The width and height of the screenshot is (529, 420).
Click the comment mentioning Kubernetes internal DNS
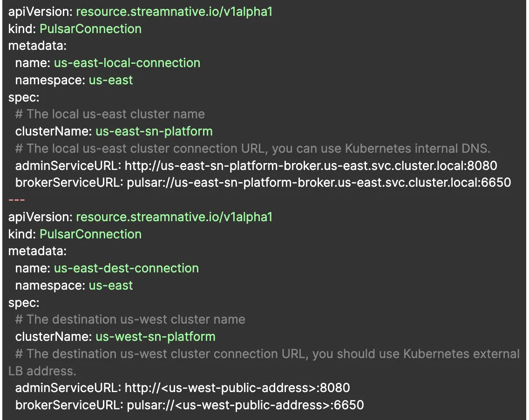[259, 149]
